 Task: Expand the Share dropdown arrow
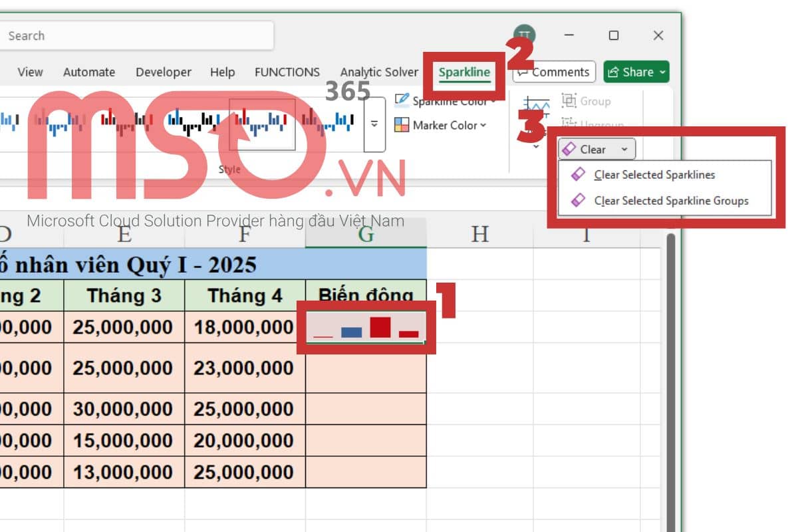click(x=661, y=72)
